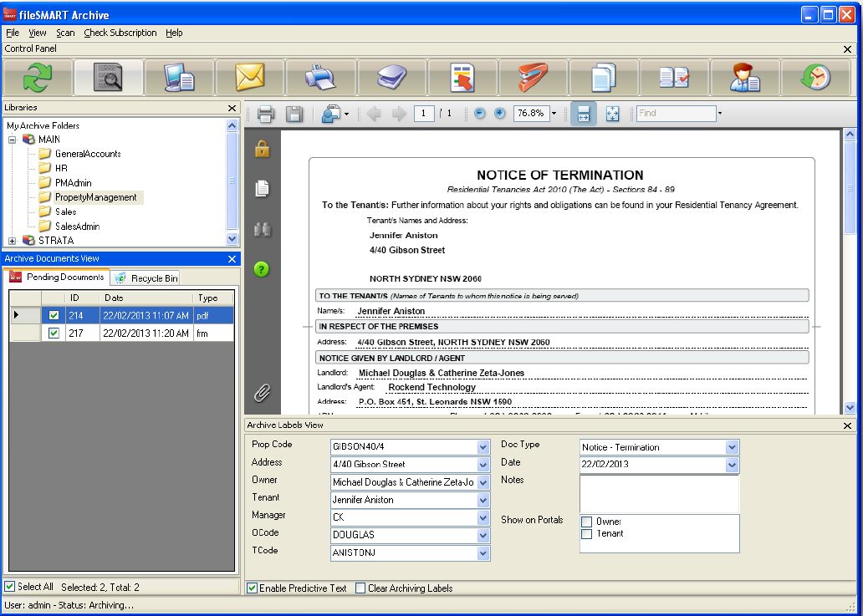Screen dimensions: 863x616
Task: Click the zoom in plus button
Action: (500, 114)
